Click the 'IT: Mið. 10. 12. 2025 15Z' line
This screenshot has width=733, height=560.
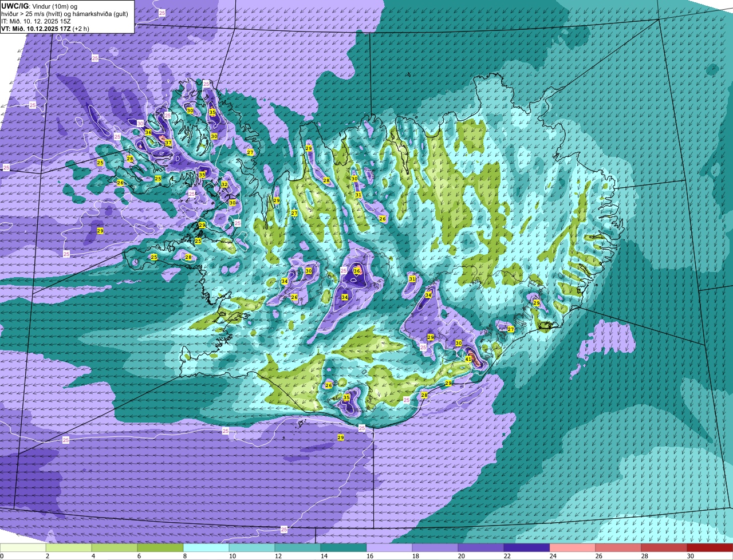[x=36, y=21]
